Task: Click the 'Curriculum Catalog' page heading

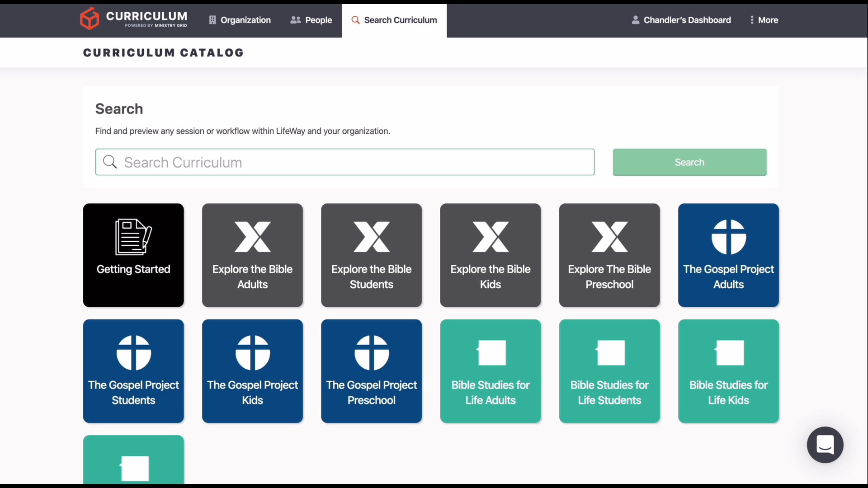Action: (x=163, y=53)
